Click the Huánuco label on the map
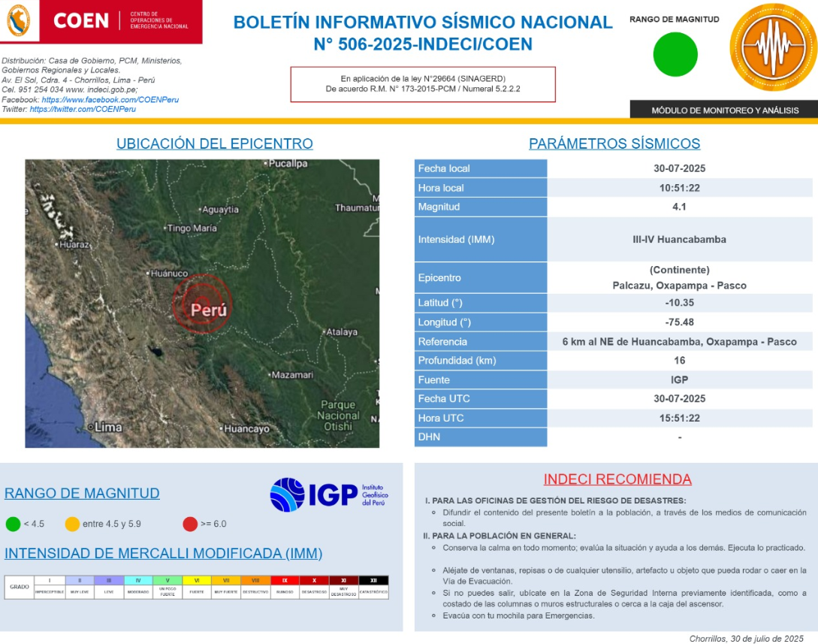The image size is (818, 644). click(x=169, y=273)
